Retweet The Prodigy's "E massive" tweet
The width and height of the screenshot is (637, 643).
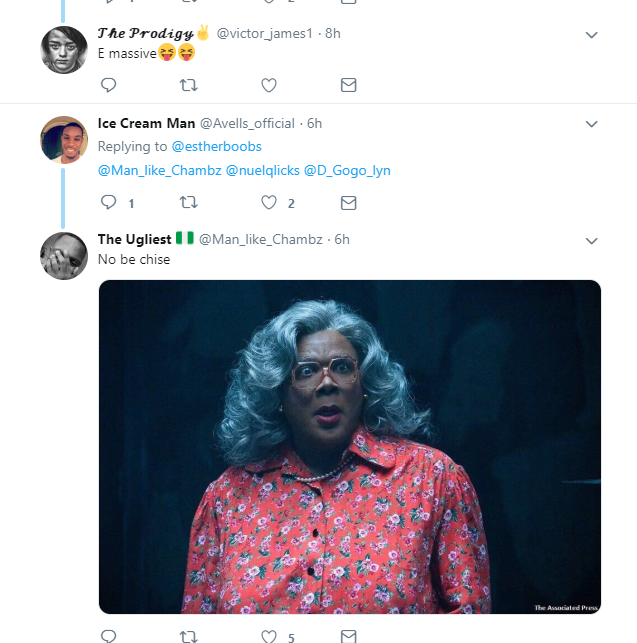[187, 85]
